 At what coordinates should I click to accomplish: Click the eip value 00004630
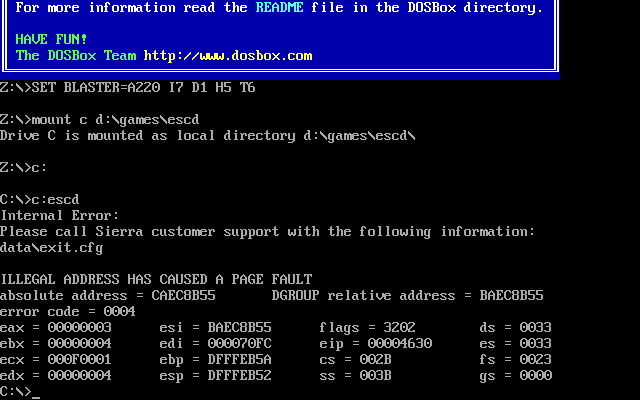(x=400, y=343)
